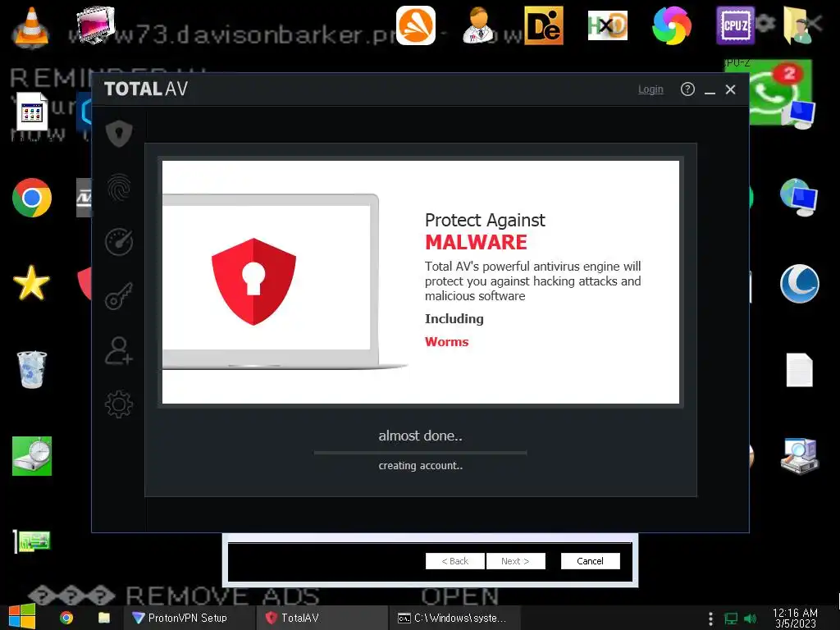The width and height of the screenshot is (840, 630).
Task: Open the yellow star desktop icon
Action: pos(32,283)
